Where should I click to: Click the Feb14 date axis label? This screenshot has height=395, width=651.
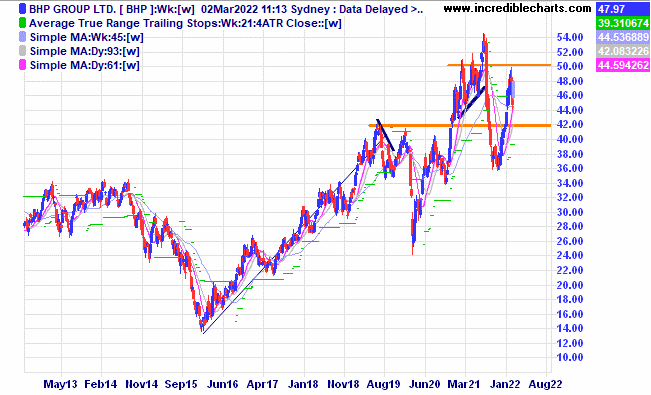pyautogui.click(x=101, y=385)
